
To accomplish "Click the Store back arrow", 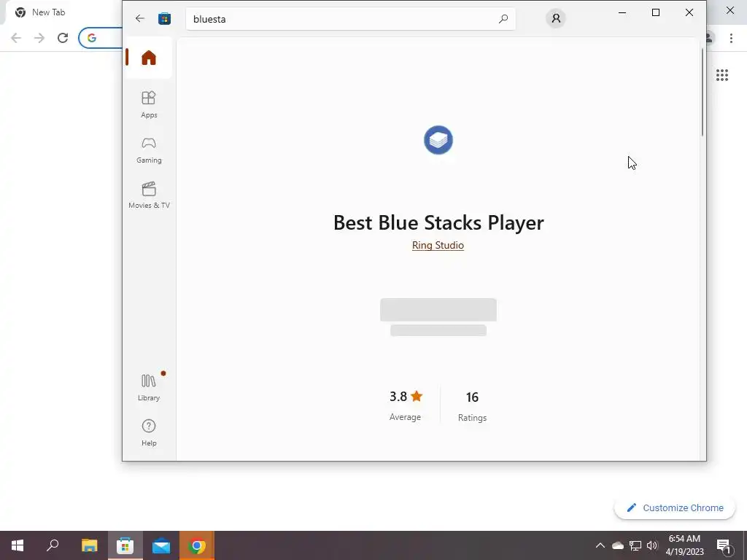I will coord(139,18).
